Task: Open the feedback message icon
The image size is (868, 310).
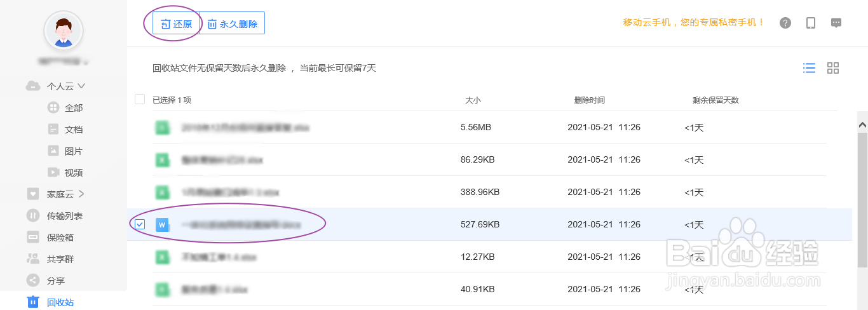Action: 836,23
